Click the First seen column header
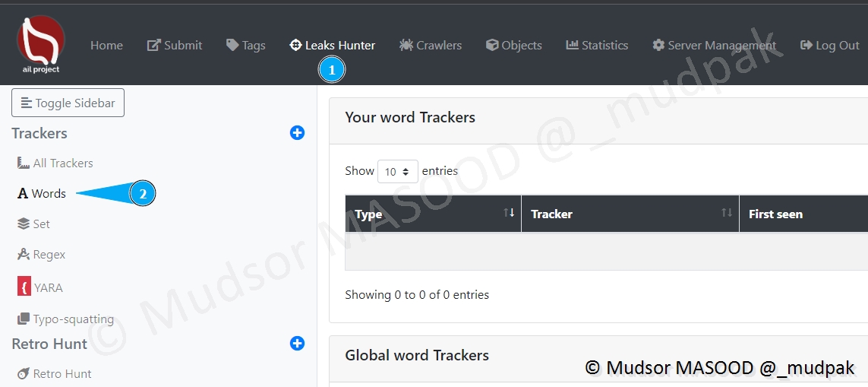 pyautogui.click(x=775, y=214)
